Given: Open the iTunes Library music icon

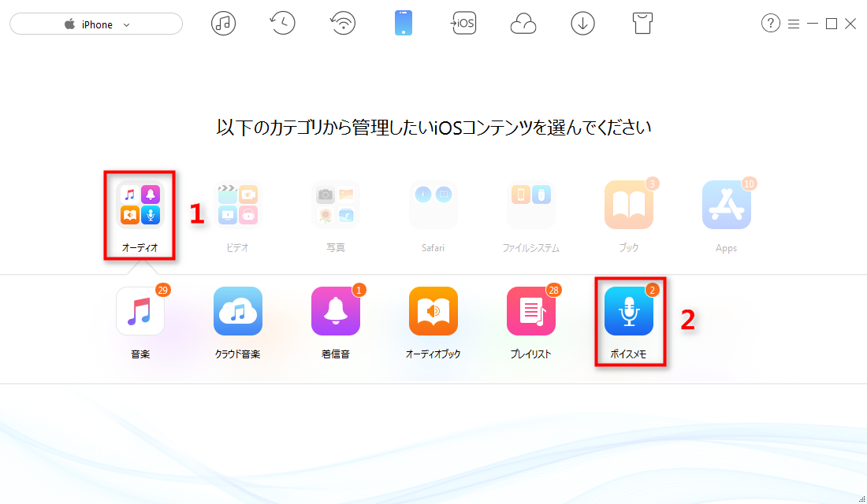Looking at the screenshot, I should (223, 24).
